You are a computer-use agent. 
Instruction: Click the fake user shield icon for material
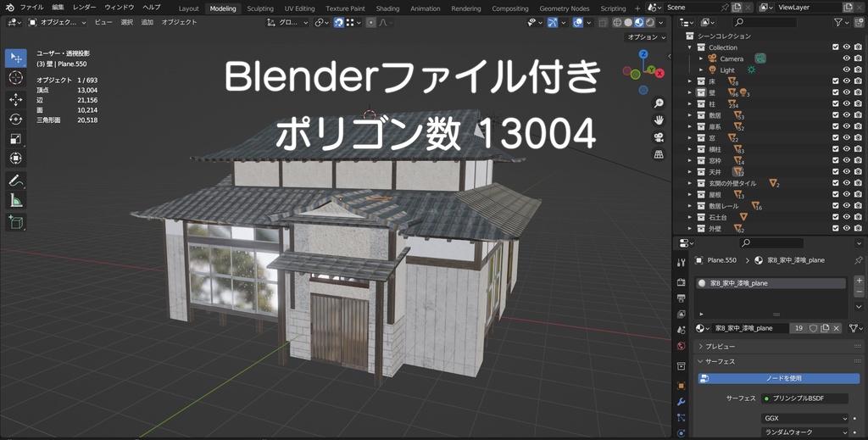click(813, 328)
